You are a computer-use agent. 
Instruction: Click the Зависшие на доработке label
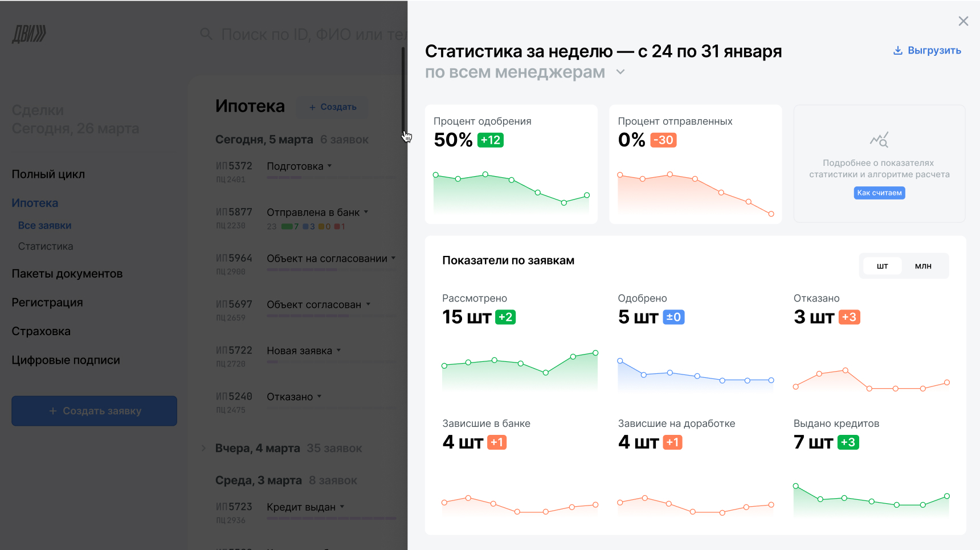pyautogui.click(x=676, y=423)
